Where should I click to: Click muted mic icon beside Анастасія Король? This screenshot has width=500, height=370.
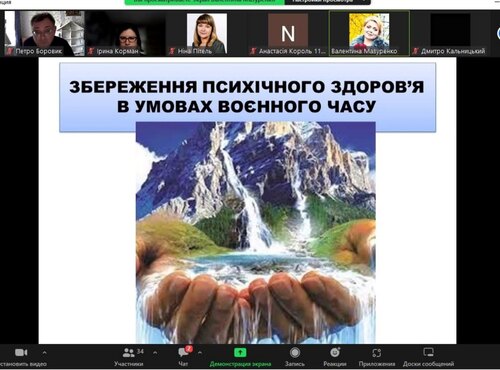point(253,51)
